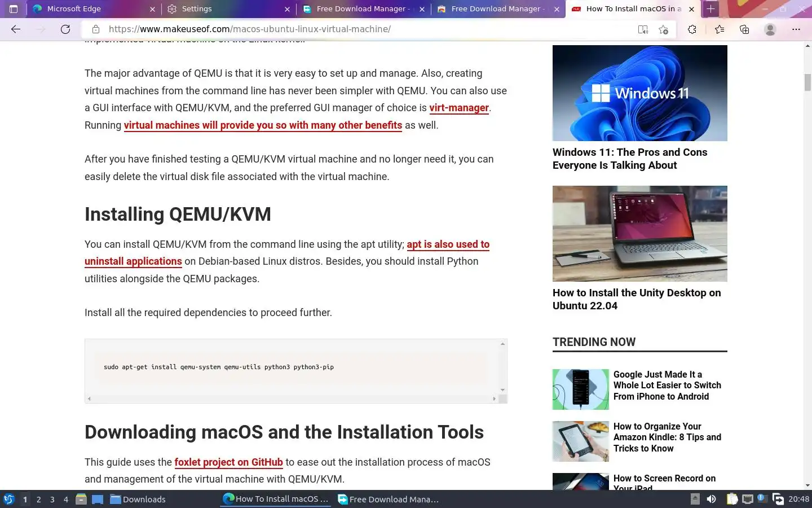Viewport: 812px width, 508px height.
Task: Click the iPhone to Android trending thumbnail
Action: pyautogui.click(x=581, y=389)
